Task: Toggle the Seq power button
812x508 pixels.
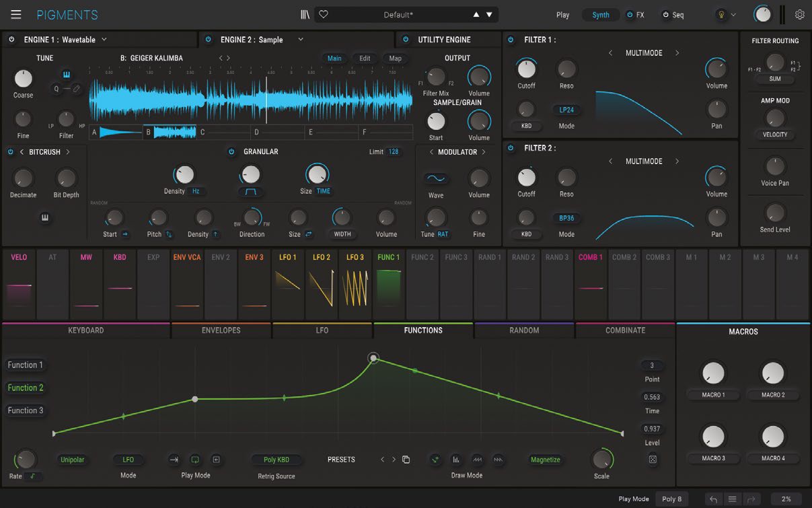Action: [x=666, y=15]
